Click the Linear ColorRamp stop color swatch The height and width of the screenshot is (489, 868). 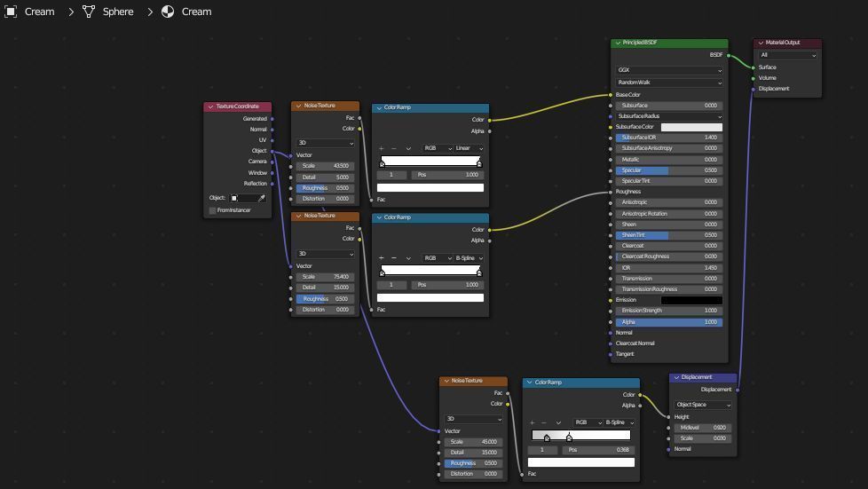point(430,188)
